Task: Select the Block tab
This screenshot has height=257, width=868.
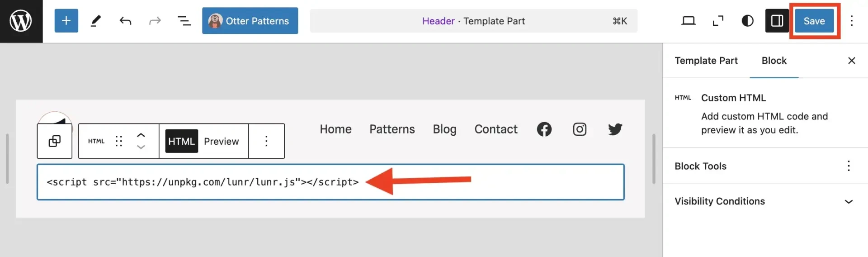Action: pos(774,61)
